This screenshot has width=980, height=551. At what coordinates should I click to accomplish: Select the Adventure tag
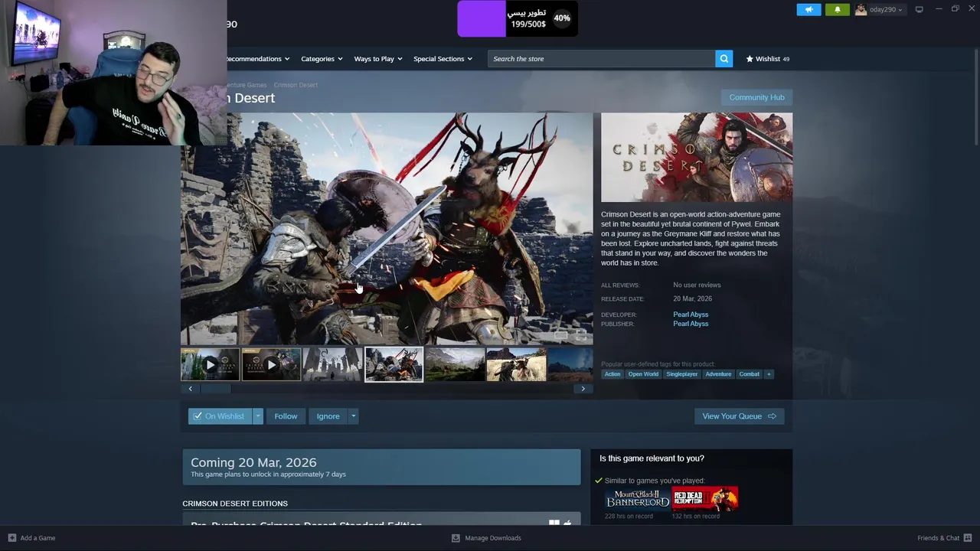718,374
